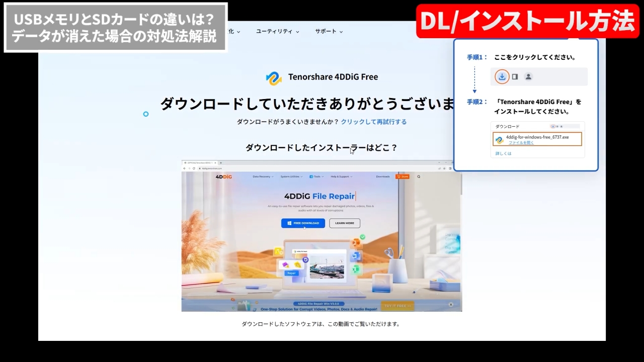Click the ダウンロード header in downloads popup

click(507, 127)
